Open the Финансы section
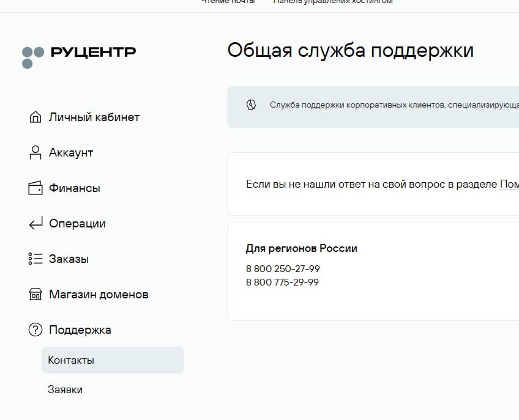 coord(75,188)
